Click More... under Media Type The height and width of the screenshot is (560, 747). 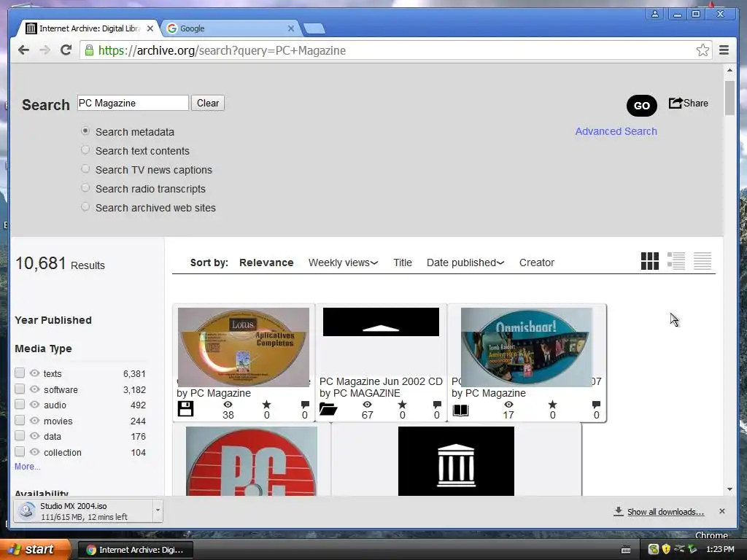pyautogui.click(x=27, y=466)
